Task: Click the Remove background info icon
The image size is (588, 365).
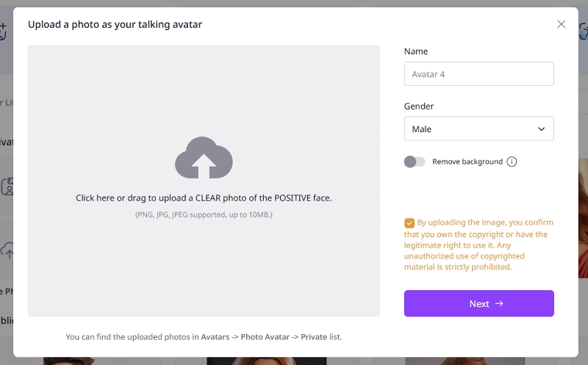Action: 512,162
